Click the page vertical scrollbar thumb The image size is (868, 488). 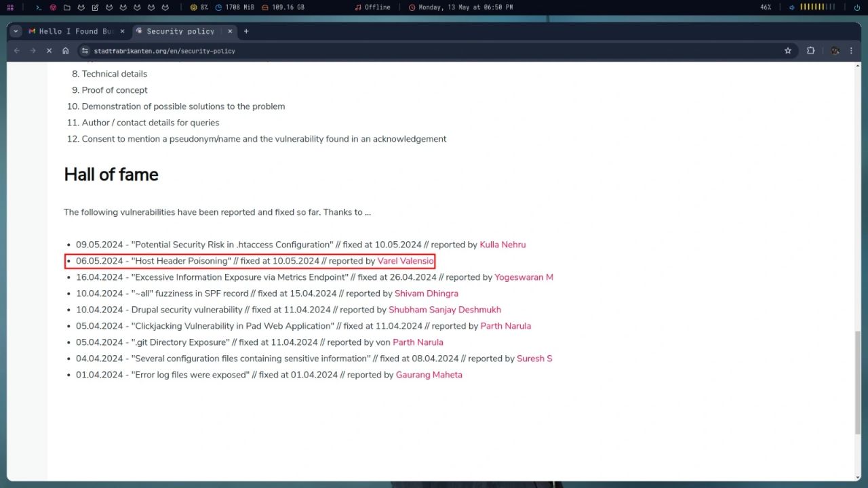coord(858,383)
